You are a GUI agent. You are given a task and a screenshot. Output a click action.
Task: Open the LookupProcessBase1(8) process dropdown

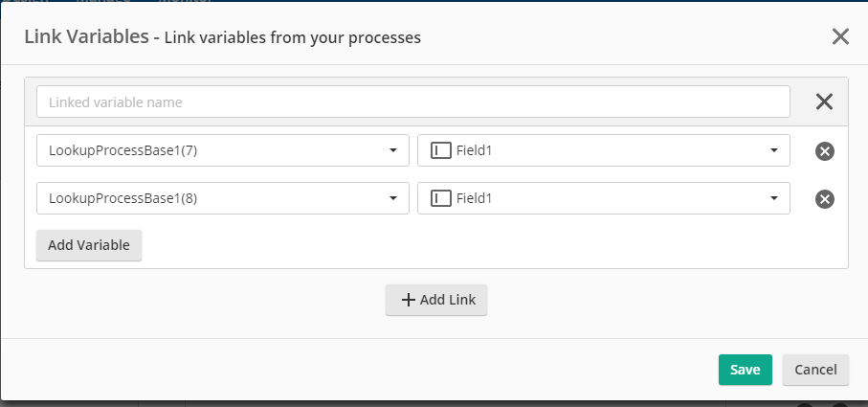click(x=223, y=198)
